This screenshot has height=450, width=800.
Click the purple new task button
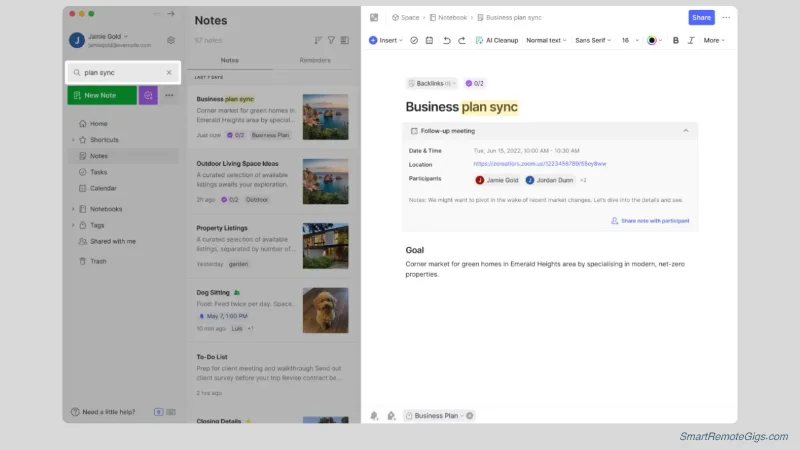148,95
